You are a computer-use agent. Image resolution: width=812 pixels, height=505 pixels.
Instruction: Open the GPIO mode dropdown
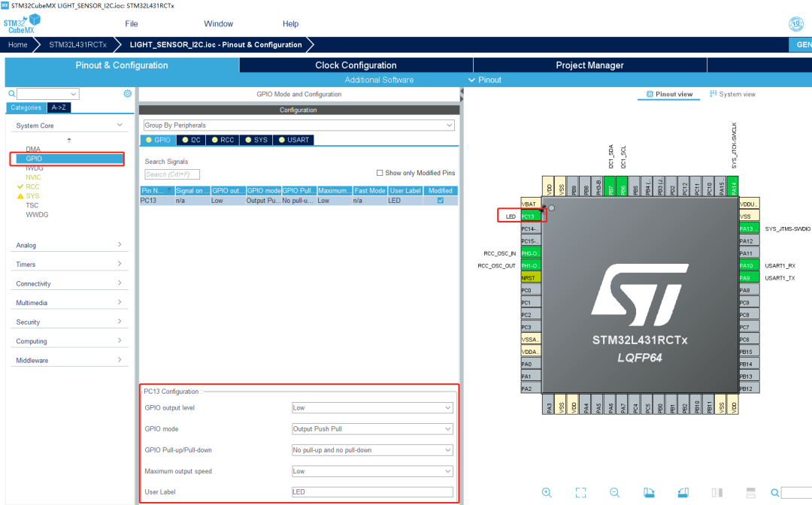[372, 429]
